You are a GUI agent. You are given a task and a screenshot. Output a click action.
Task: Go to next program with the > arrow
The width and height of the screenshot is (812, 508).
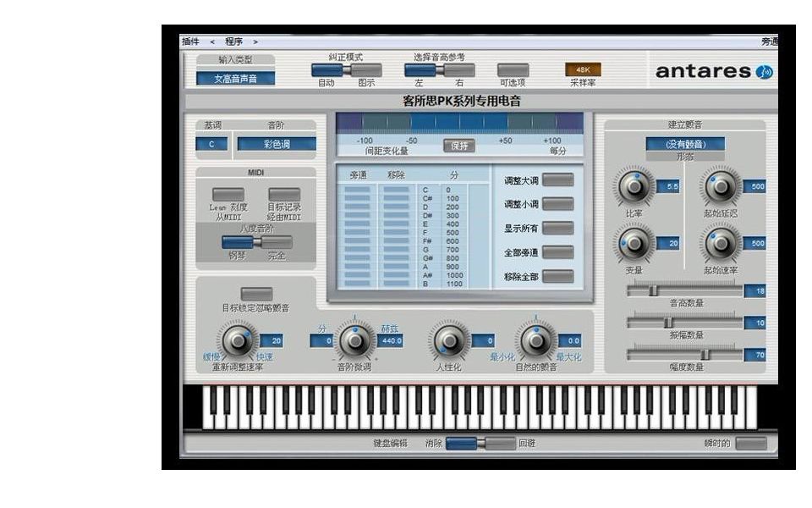pyautogui.click(x=255, y=42)
